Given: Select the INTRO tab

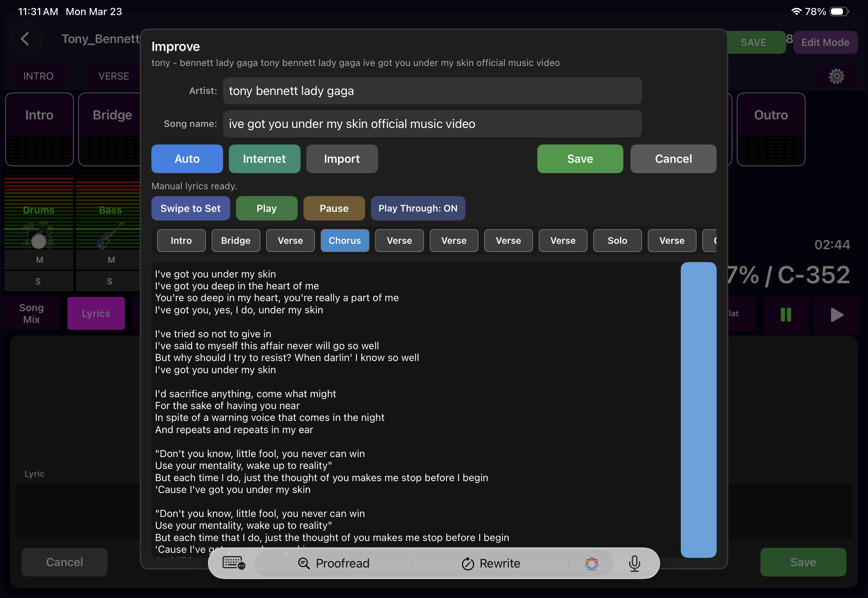Looking at the screenshot, I should point(38,76).
